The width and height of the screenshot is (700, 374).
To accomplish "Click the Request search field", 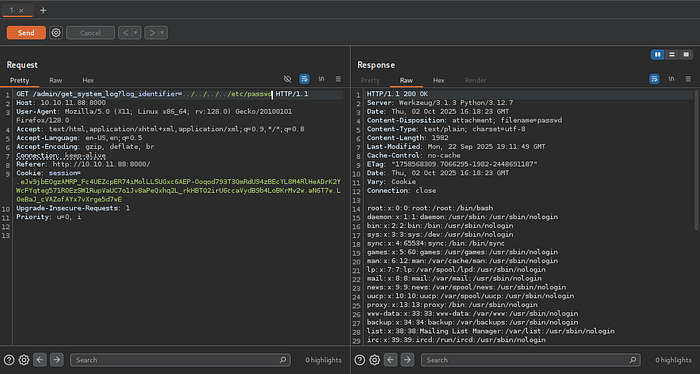I will coord(180,360).
